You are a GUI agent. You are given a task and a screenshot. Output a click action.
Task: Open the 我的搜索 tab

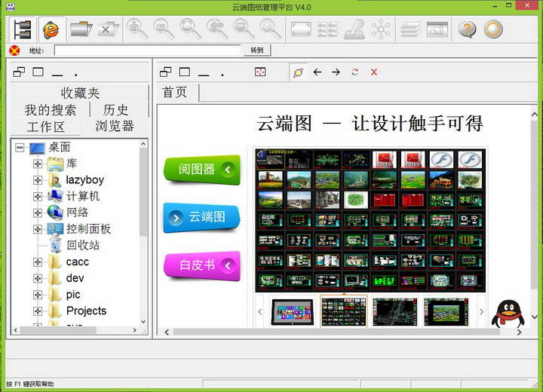coord(51,110)
